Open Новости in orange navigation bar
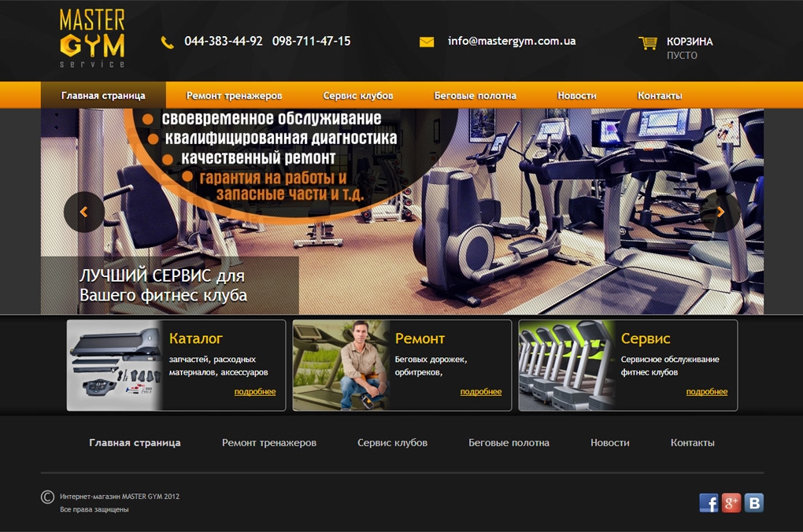This screenshot has height=532, width=803. click(577, 96)
